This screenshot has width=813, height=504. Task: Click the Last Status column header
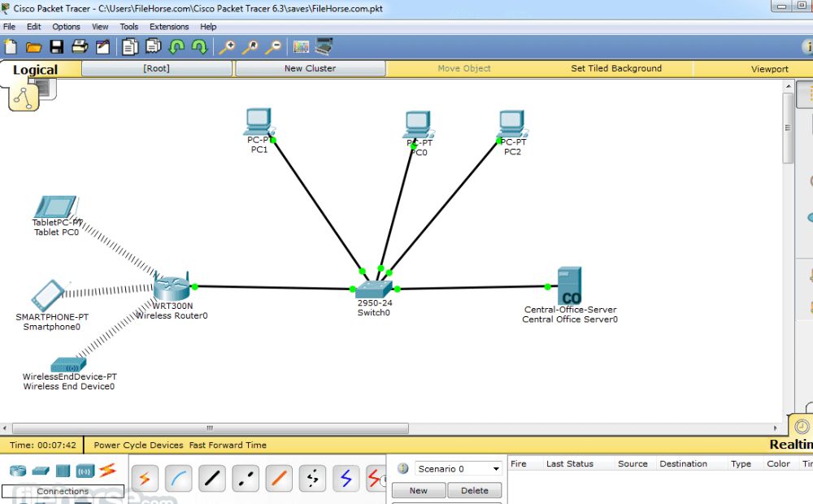(569, 463)
